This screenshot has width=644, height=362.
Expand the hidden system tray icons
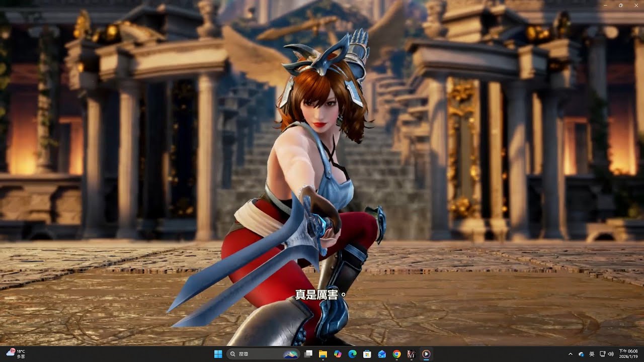[x=571, y=354]
